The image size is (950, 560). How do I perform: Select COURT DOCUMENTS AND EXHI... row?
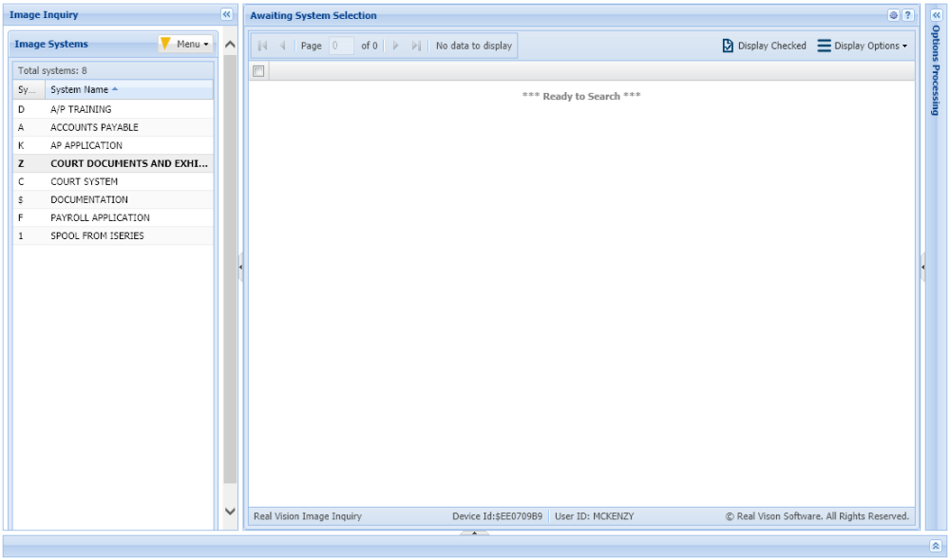(x=113, y=163)
